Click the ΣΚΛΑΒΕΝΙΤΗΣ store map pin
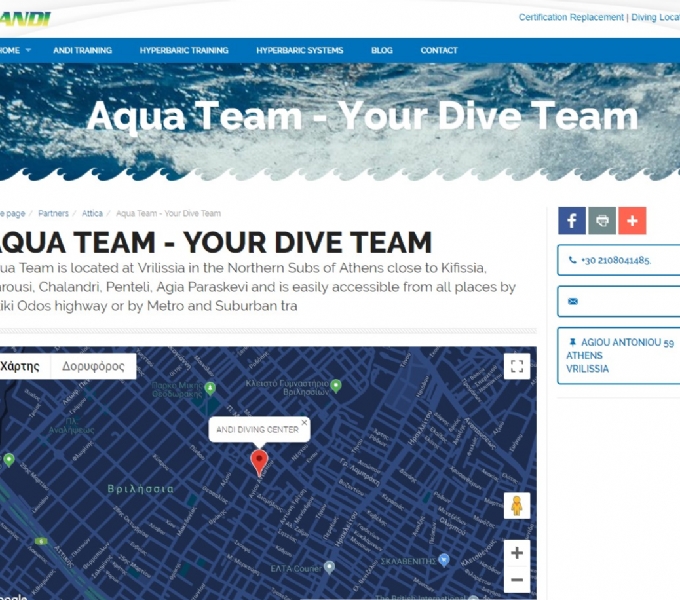Image resolution: width=680 pixels, height=600 pixels. [443, 560]
